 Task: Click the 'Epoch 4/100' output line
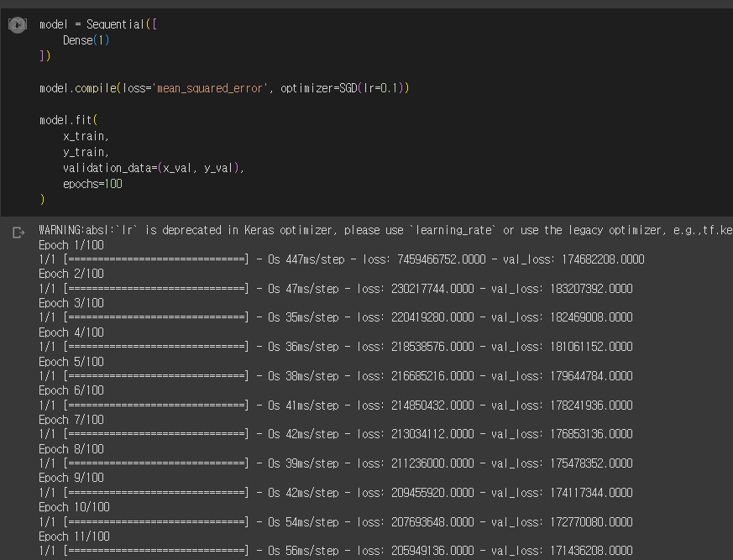coord(71,332)
